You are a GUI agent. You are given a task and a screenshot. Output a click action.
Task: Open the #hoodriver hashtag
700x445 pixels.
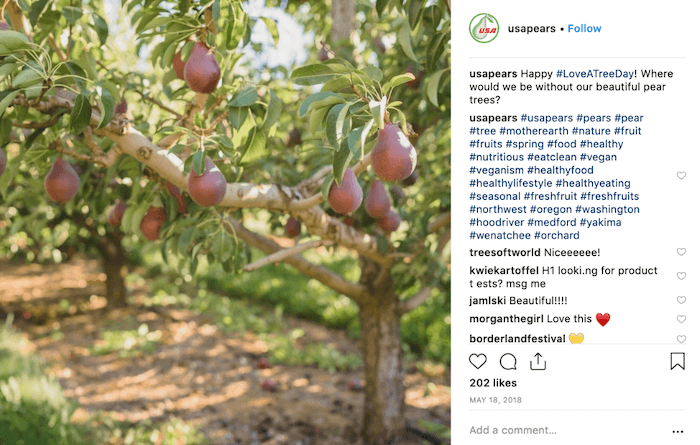pos(496,222)
